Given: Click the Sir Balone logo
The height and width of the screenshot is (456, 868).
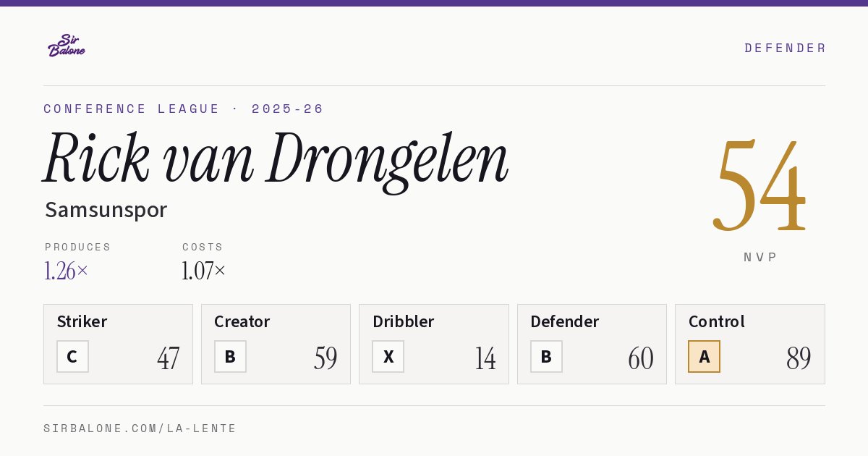Looking at the screenshot, I should coord(67,46).
